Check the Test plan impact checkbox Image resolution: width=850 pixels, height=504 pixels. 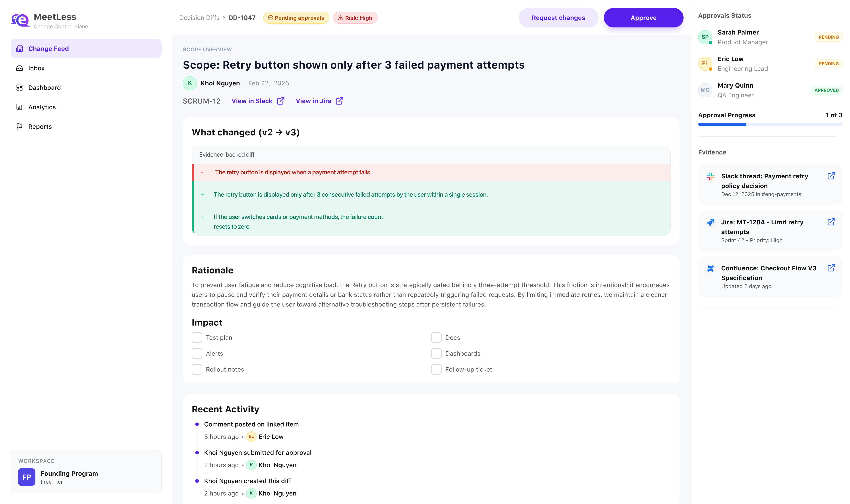pos(197,338)
